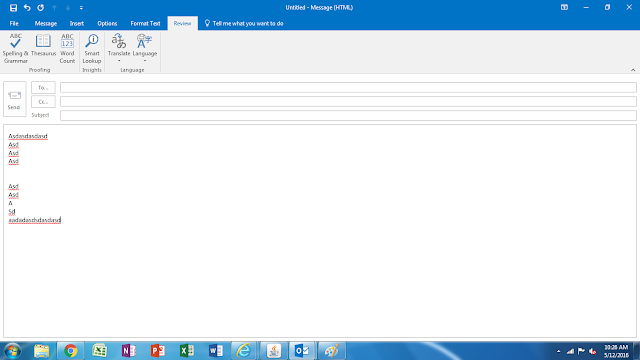Open the Customize Quick Access Toolbar dropdown
Screen dimensions: 640x360
click(x=81, y=8)
